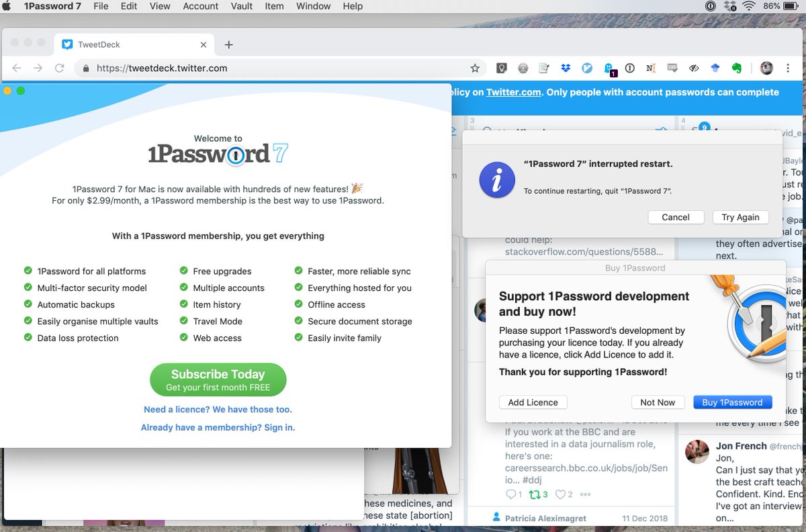The image size is (806, 532).
Task: Click the Buy 1Password button
Action: pos(732,402)
